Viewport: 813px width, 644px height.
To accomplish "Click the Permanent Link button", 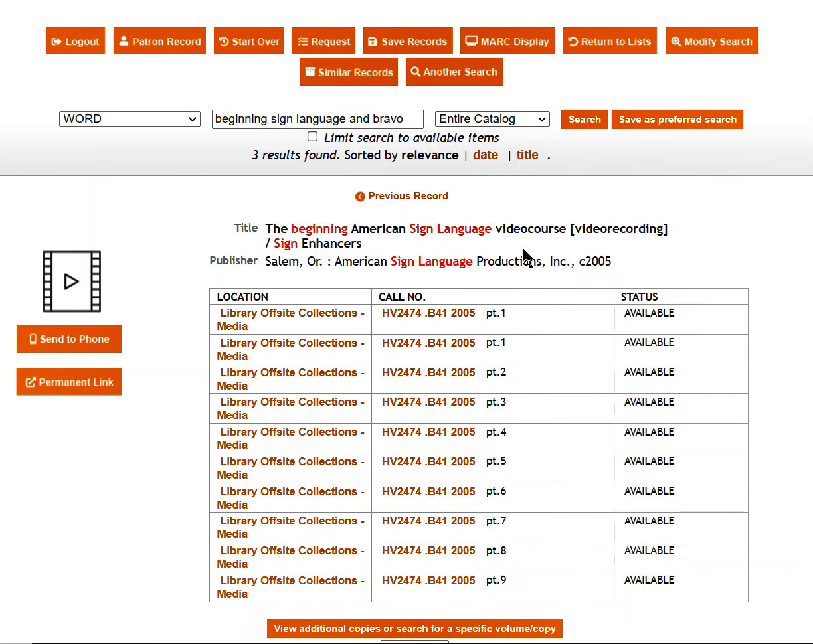I will 69,382.
